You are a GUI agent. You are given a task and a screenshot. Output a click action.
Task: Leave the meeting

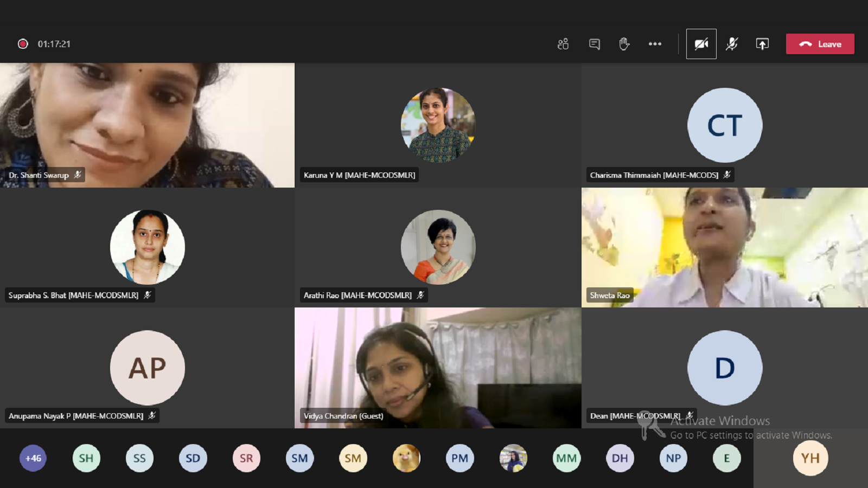tap(820, 44)
